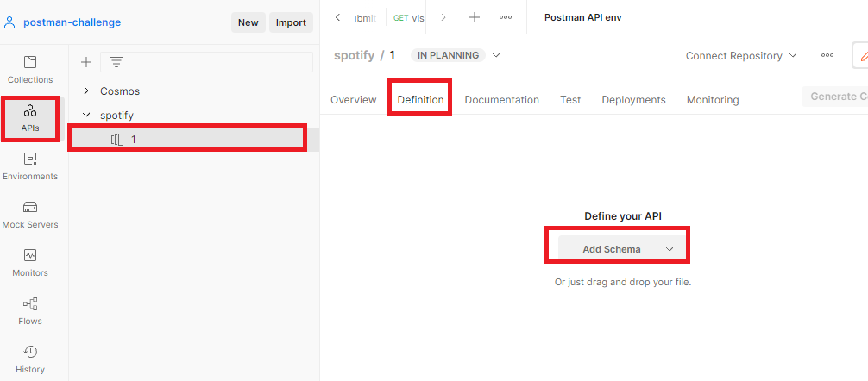The width and height of the screenshot is (868, 381).
Task: Click the IN PLANNING status badge
Action: (448, 55)
